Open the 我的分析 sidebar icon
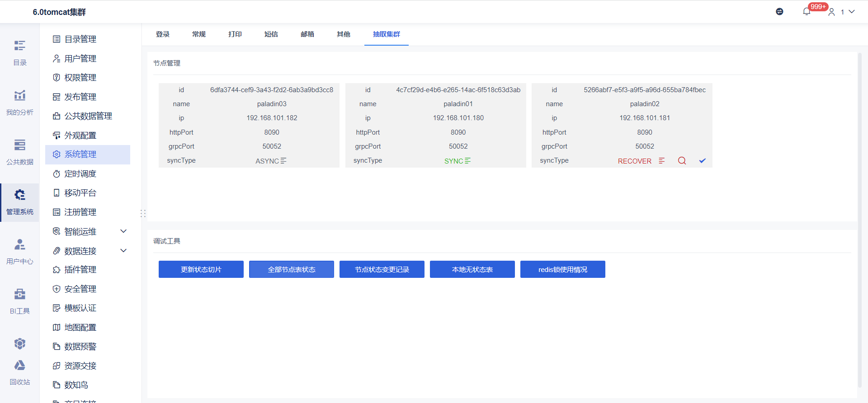The width and height of the screenshot is (868, 403). [19, 103]
